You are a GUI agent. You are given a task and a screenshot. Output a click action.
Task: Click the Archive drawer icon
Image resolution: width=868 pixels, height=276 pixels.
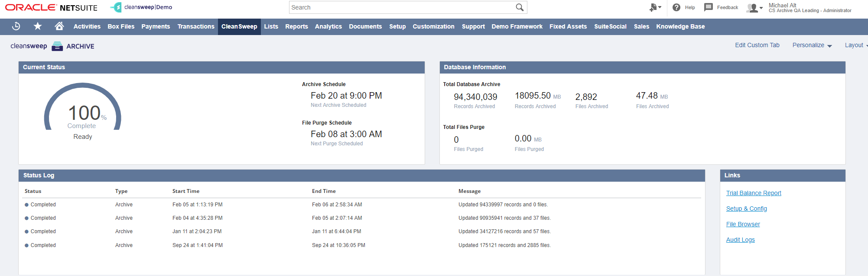(x=57, y=46)
